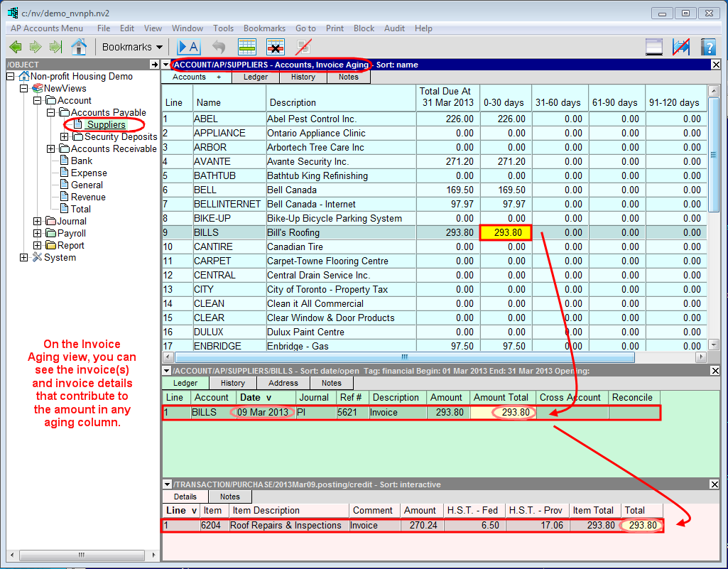The height and width of the screenshot is (569, 728).
Task: Click the crossed-out document toolbar icon
Action: pos(304,47)
